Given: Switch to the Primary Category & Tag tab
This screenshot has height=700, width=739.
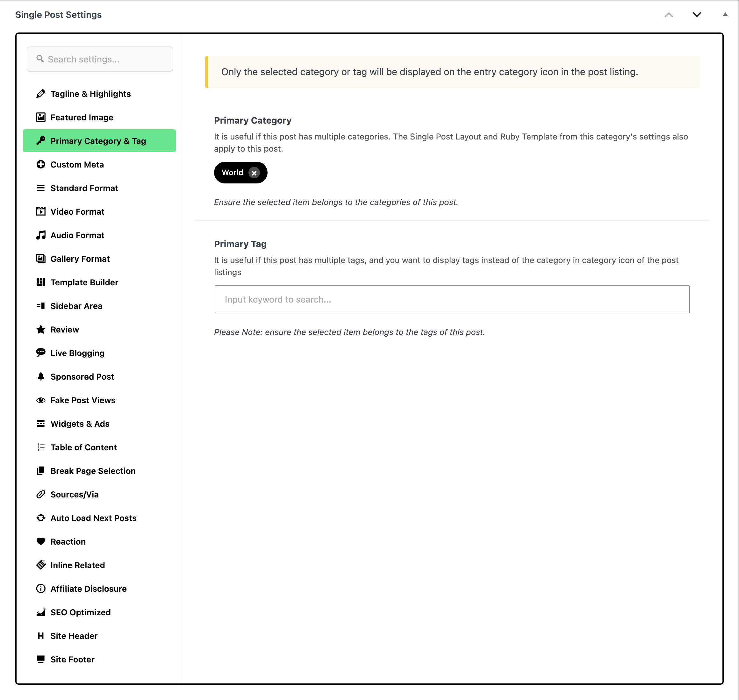Looking at the screenshot, I should point(99,141).
